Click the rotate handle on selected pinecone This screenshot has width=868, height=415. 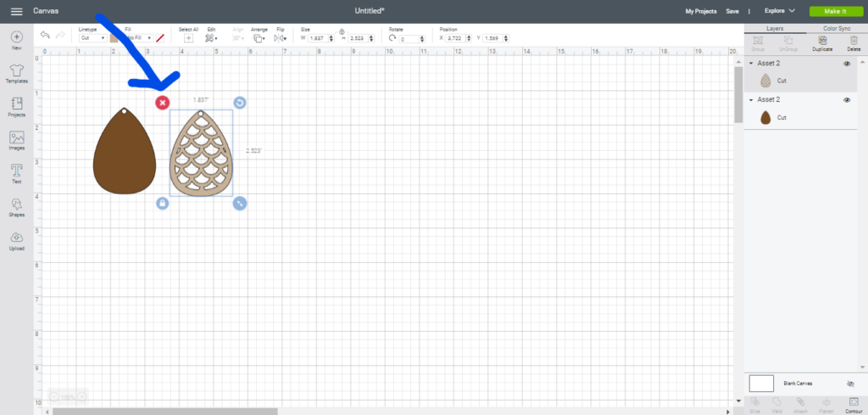[239, 103]
